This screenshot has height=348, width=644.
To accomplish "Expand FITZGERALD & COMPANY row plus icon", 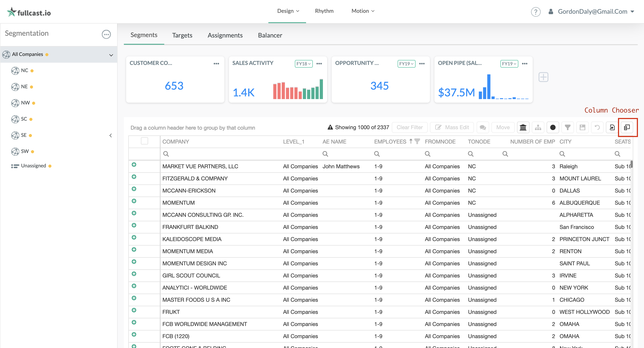I will pyautogui.click(x=134, y=177).
